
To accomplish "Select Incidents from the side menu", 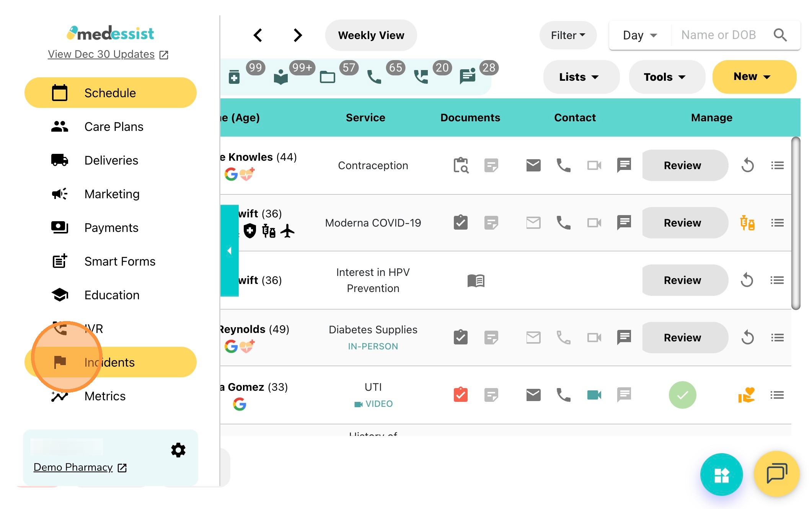I will (109, 362).
